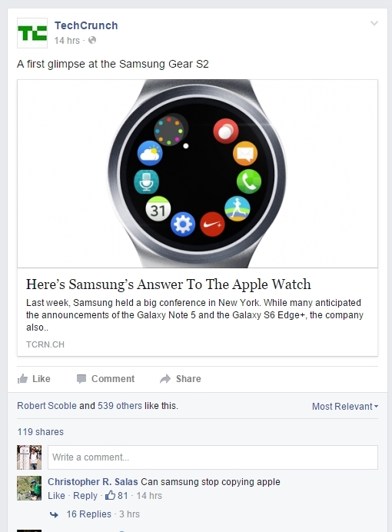Click inside Write a comment field

pyautogui.click(x=213, y=457)
